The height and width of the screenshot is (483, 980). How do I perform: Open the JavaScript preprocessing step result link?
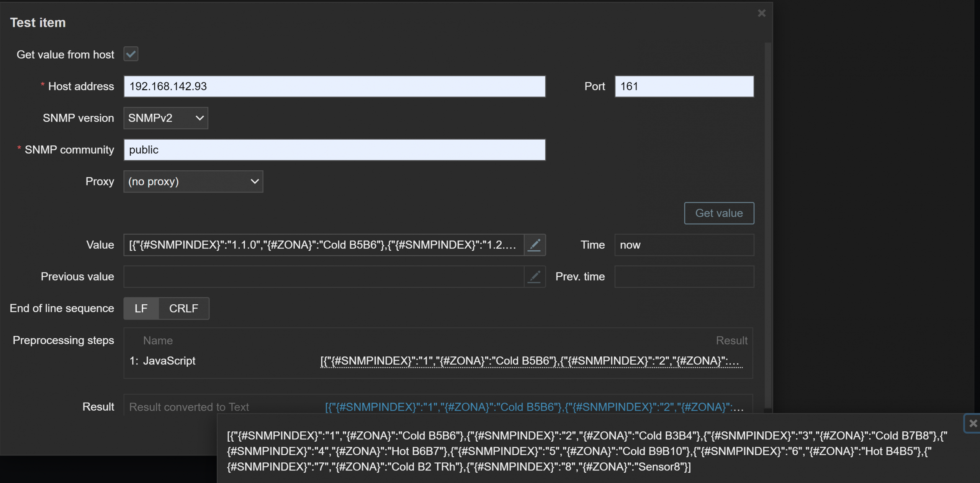pyautogui.click(x=531, y=361)
